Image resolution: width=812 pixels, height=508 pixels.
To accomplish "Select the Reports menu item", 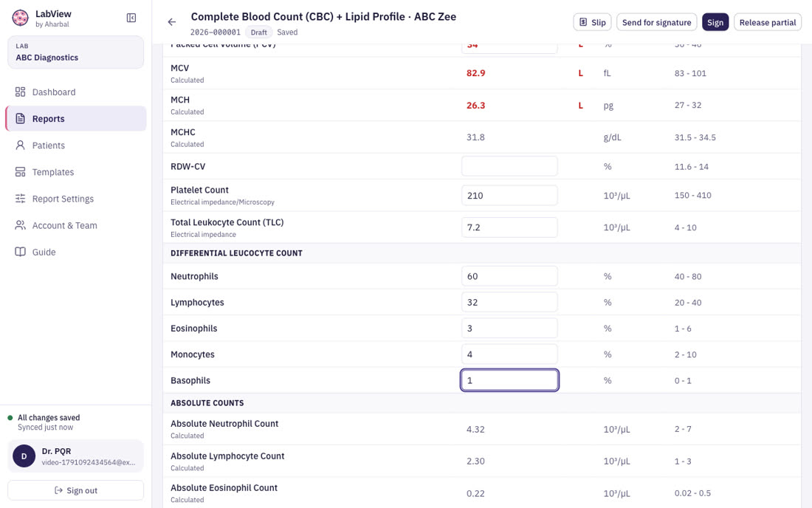I will coord(76,119).
